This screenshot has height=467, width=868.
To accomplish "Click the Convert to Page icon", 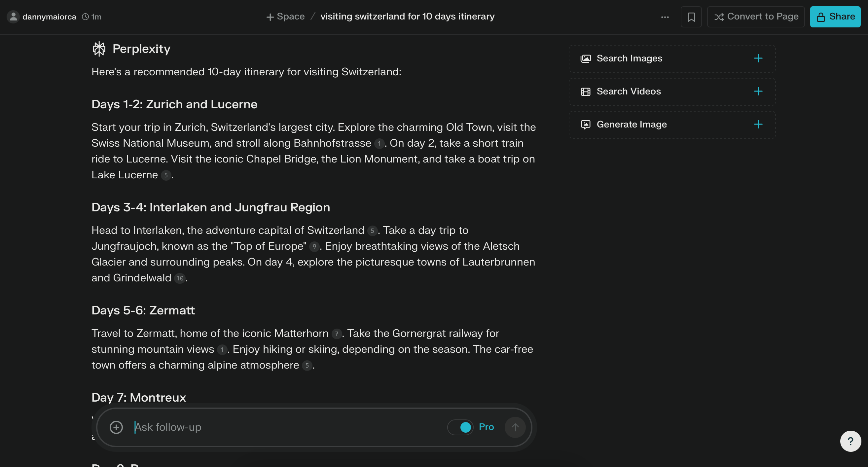I will click(718, 17).
